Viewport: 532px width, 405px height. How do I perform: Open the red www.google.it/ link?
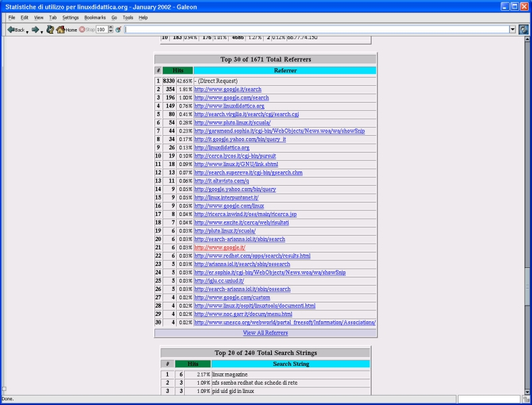coord(220,248)
